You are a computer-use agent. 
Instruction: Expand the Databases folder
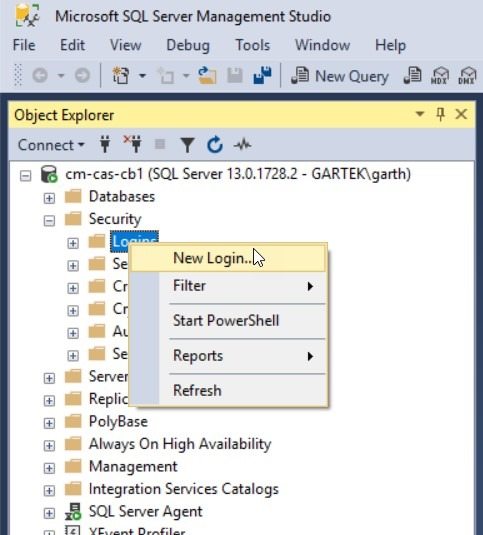pos(49,198)
